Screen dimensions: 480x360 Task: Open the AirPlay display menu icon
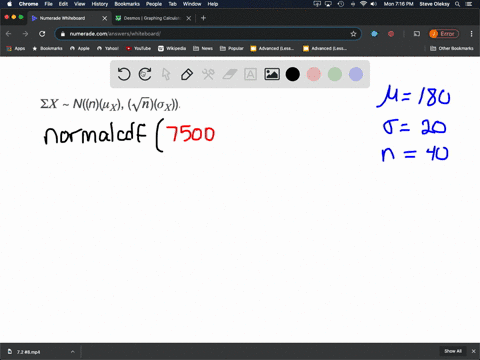click(328, 4)
